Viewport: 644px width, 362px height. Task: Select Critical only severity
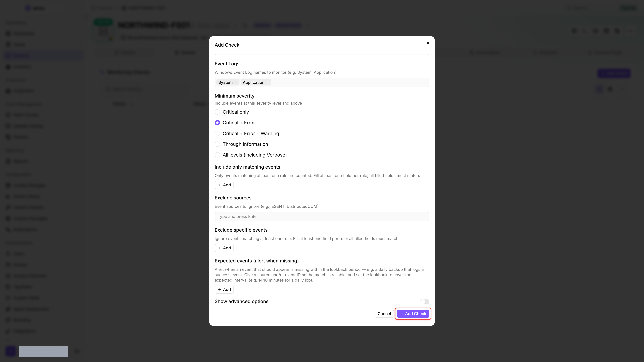[217, 112]
